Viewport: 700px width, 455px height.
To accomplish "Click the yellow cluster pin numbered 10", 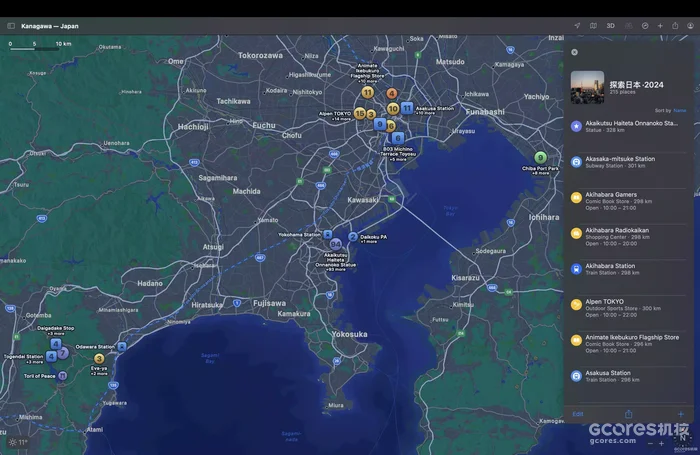I will point(393,109).
